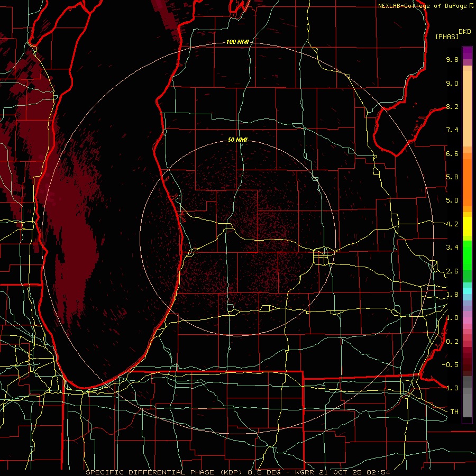Click the cyan band of color scale
Viewport: 476px width, 476px height.
(x=467, y=290)
